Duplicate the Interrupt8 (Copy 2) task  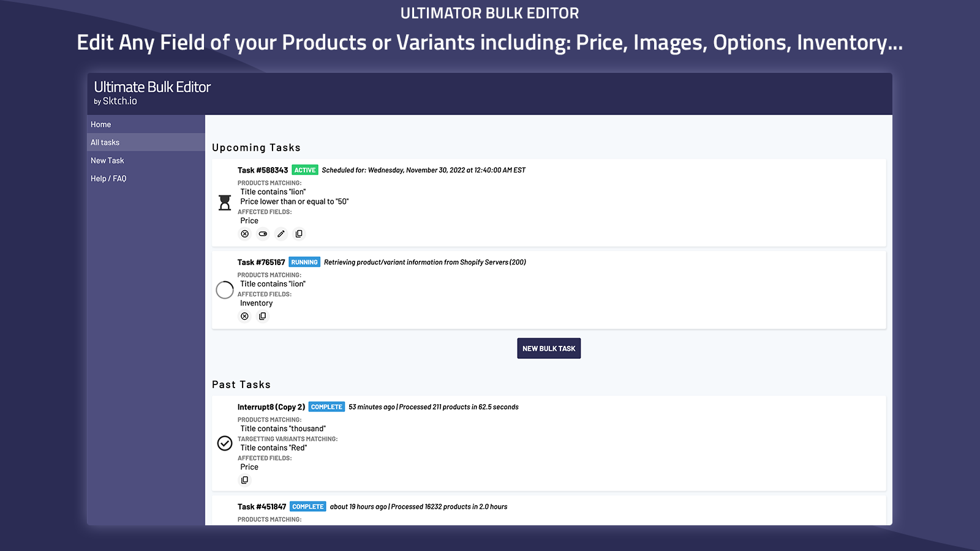[x=244, y=480]
